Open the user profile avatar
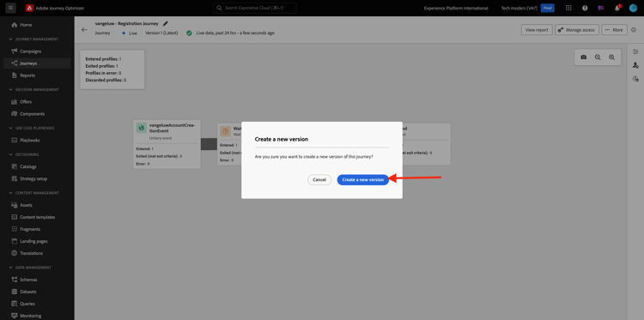This screenshot has width=644, height=320. coord(633,8)
